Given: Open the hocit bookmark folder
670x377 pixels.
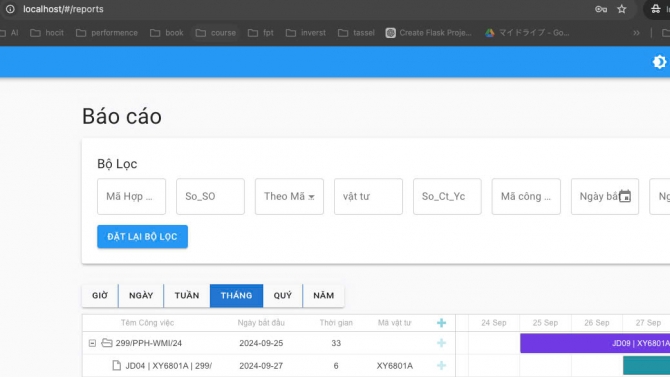Looking at the screenshot, I should (47, 33).
